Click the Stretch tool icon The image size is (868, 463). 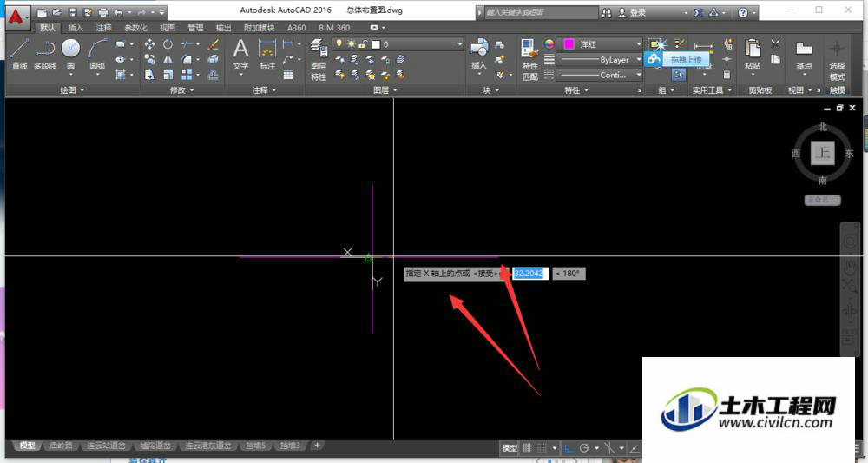(x=149, y=74)
